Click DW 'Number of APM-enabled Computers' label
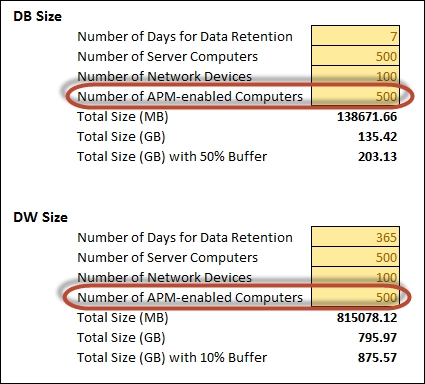Viewport: 425px width, 384px height. coord(190,297)
